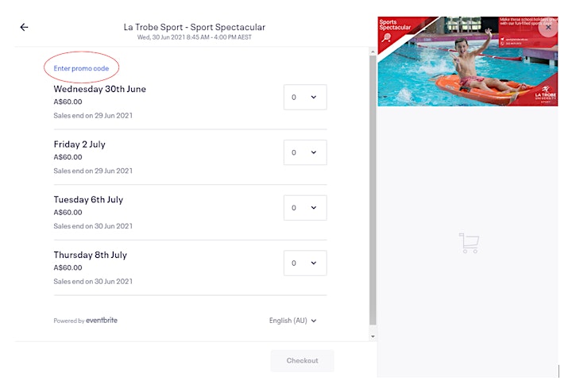The image size is (572, 392).
Task: Click the chevron beside Thursday 8th July quantity
Action: click(x=313, y=263)
